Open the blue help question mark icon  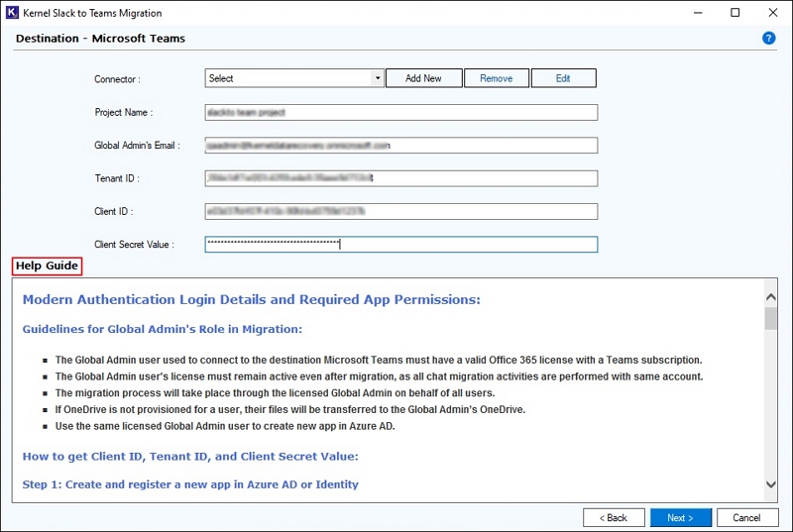768,39
